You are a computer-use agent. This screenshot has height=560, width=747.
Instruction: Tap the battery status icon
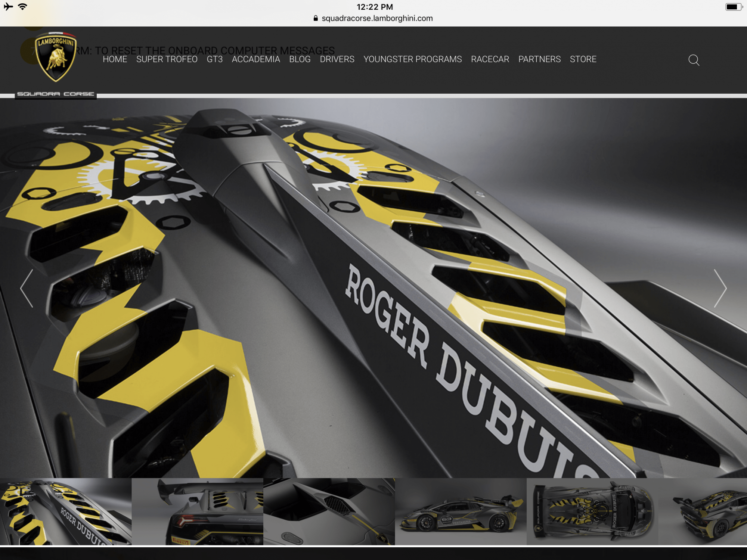(x=734, y=7)
